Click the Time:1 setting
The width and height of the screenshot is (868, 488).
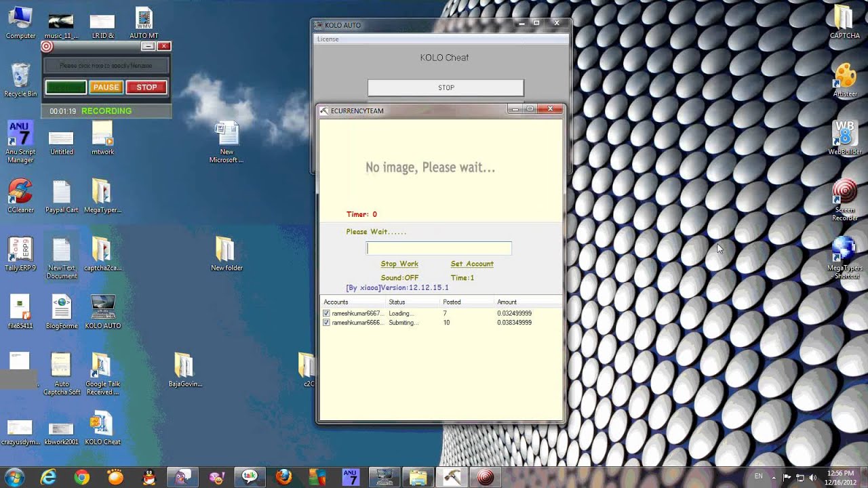(x=462, y=278)
